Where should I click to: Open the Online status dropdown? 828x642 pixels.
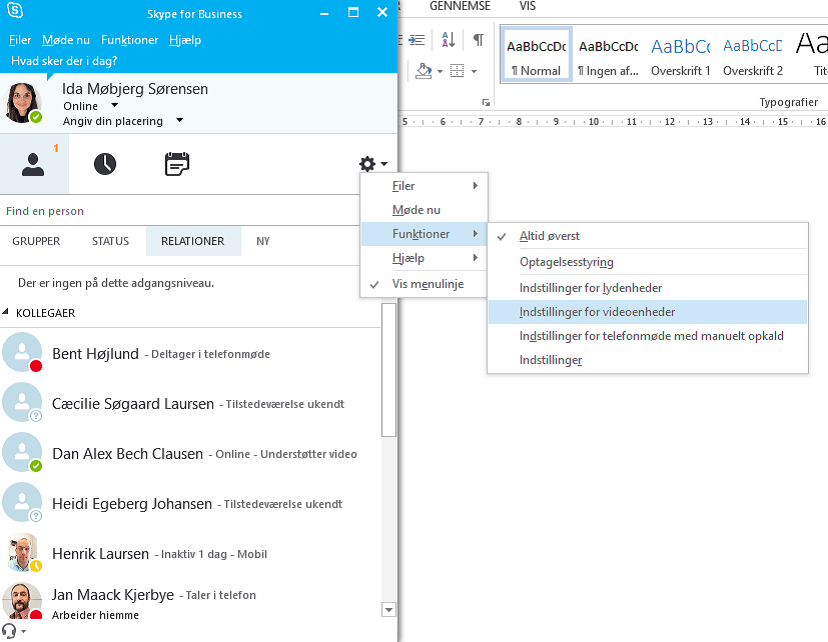(115, 105)
